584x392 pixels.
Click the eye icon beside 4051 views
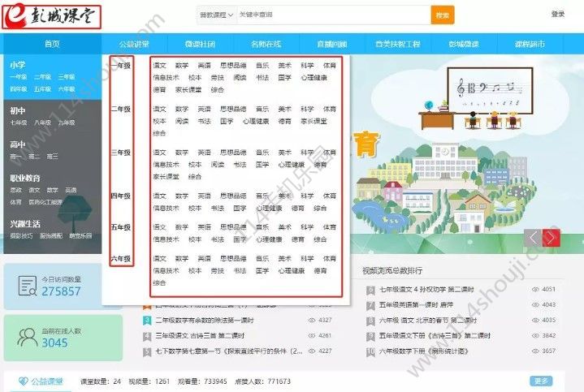pyautogui.click(x=535, y=289)
